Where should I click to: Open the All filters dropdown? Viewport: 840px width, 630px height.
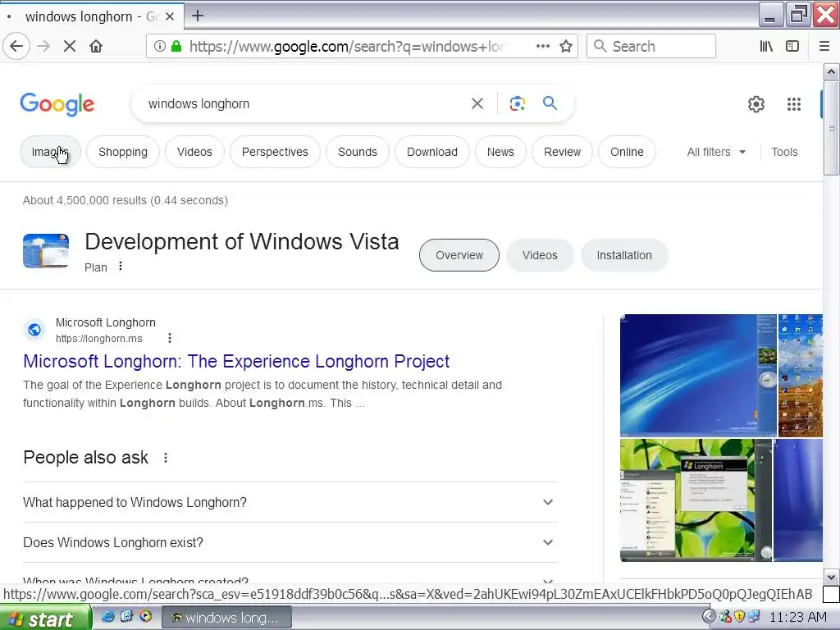(x=716, y=152)
